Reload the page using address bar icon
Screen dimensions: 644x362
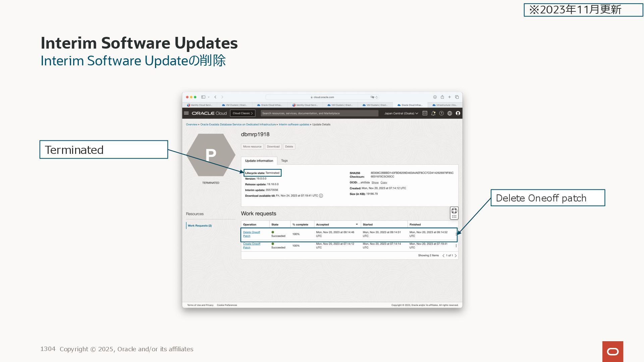pyautogui.click(x=377, y=97)
